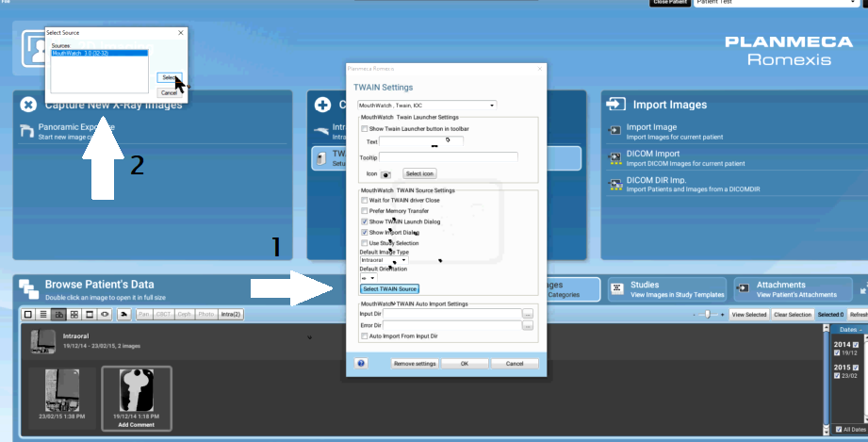This screenshot has height=442, width=868.
Task: Click Clear Selection button
Action: 793,315
